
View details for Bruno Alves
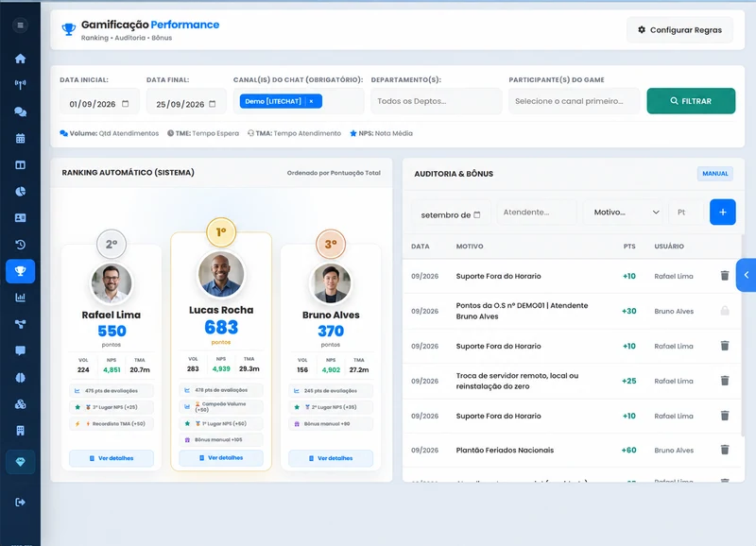[331, 458]
